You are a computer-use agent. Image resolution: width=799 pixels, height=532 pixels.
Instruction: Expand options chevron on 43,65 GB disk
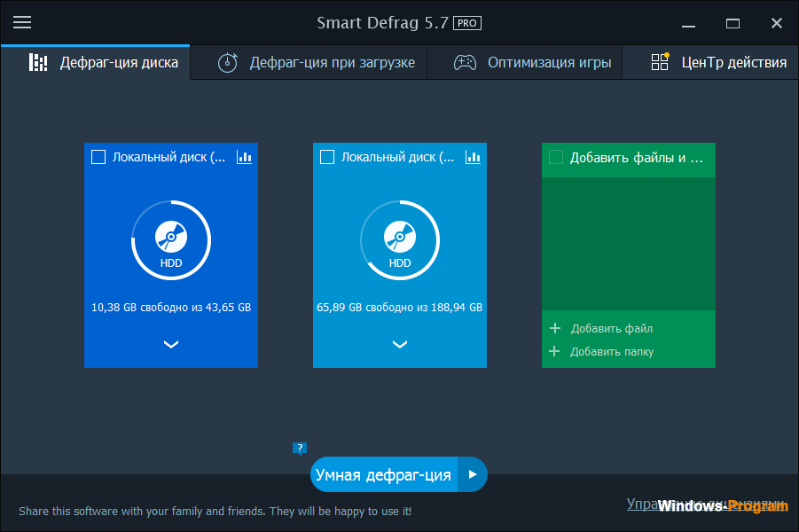tap(171, 345)
